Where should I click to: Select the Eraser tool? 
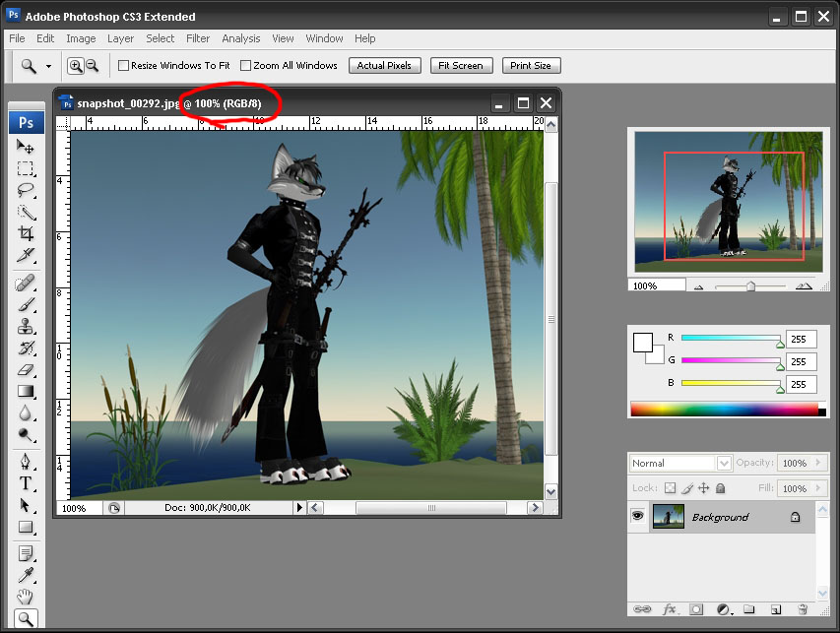(x=26, y=370)
